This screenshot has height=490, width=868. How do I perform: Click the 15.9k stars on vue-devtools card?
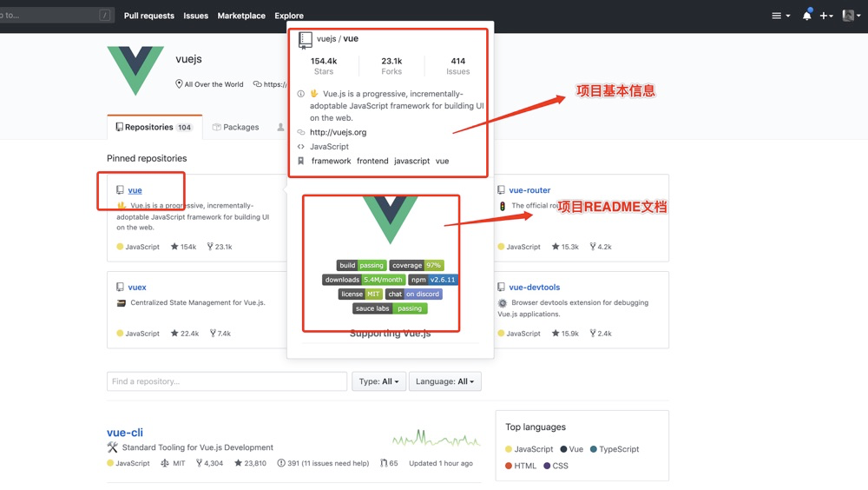pyautogui.click(x=565, y=333)
